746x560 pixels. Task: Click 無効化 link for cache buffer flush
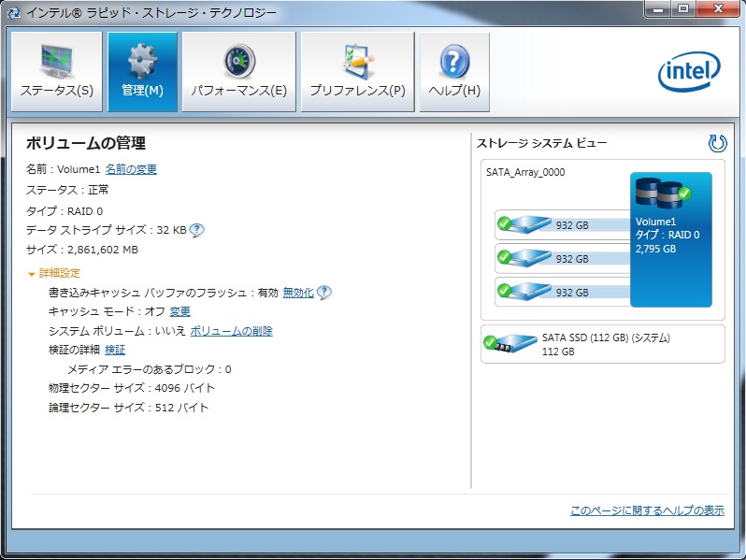click(298, 293)
